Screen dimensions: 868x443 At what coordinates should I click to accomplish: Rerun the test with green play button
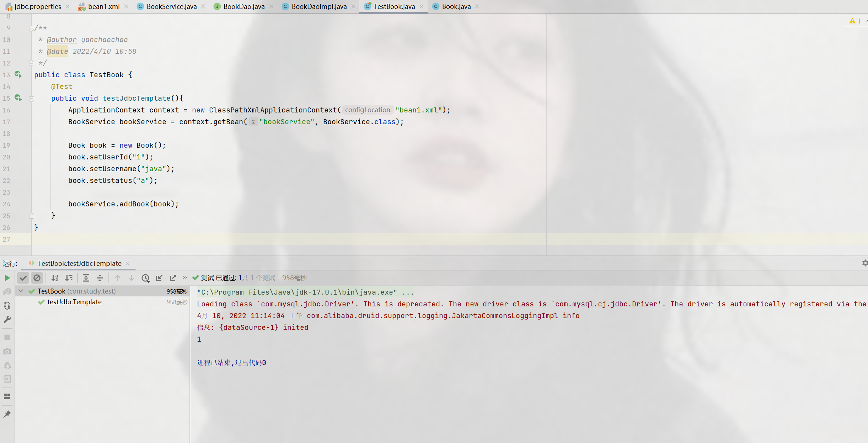point(7,278)
